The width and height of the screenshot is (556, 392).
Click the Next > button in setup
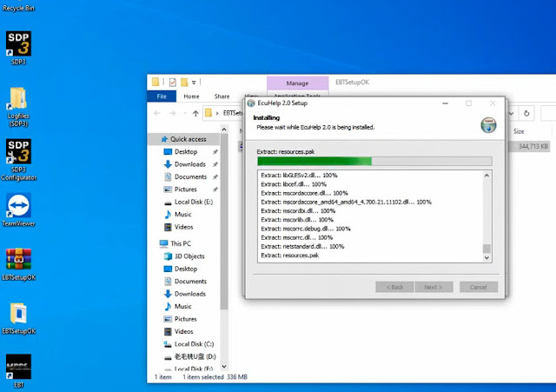pyautogui.click(x=434, y=287)
